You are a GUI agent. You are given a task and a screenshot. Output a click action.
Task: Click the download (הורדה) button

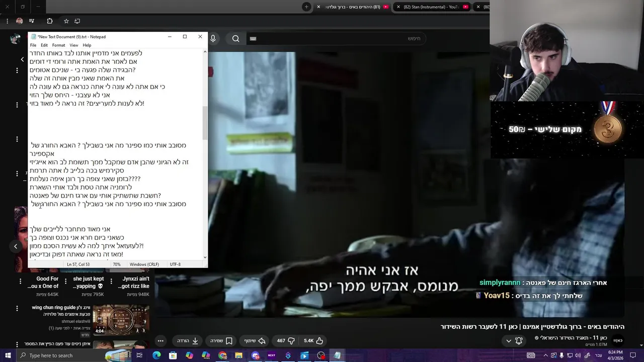click(x=188, y=340)
